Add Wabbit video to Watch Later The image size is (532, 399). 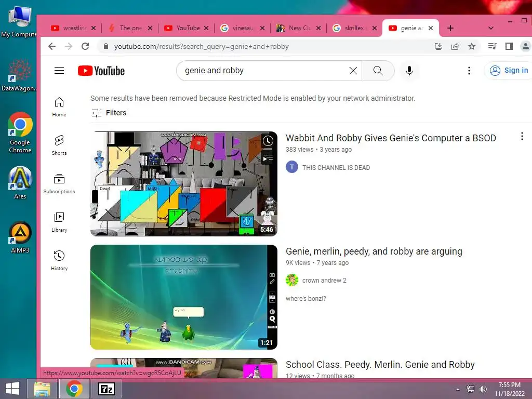268,140
